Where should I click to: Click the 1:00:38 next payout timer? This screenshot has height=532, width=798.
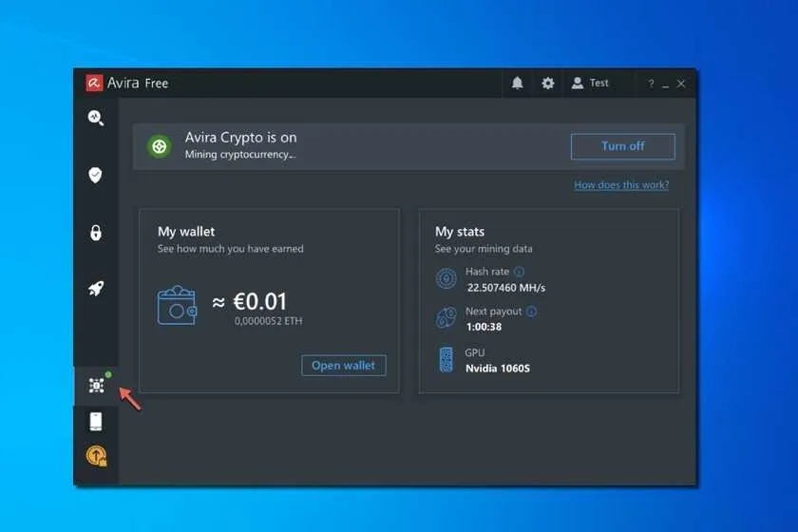(x=484, y=327)
